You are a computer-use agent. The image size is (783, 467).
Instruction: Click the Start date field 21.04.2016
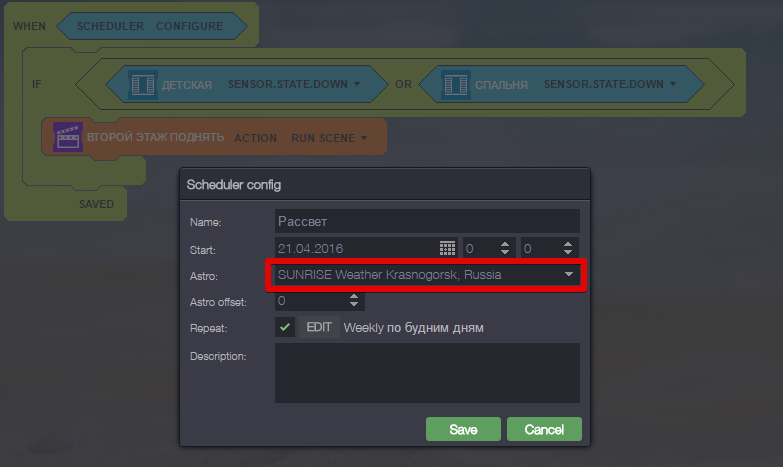(x=355, y=247)
